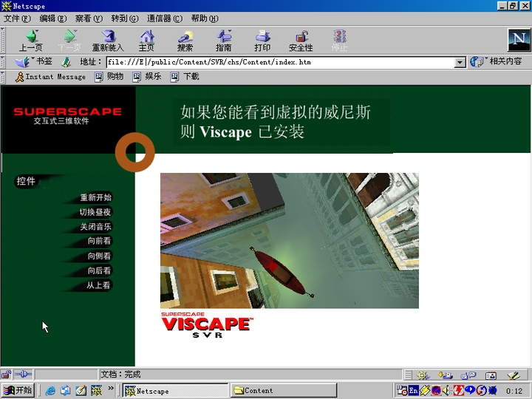Open the Start (开始) button on taskbar
532x399 pixels.
tap(18, 391)
